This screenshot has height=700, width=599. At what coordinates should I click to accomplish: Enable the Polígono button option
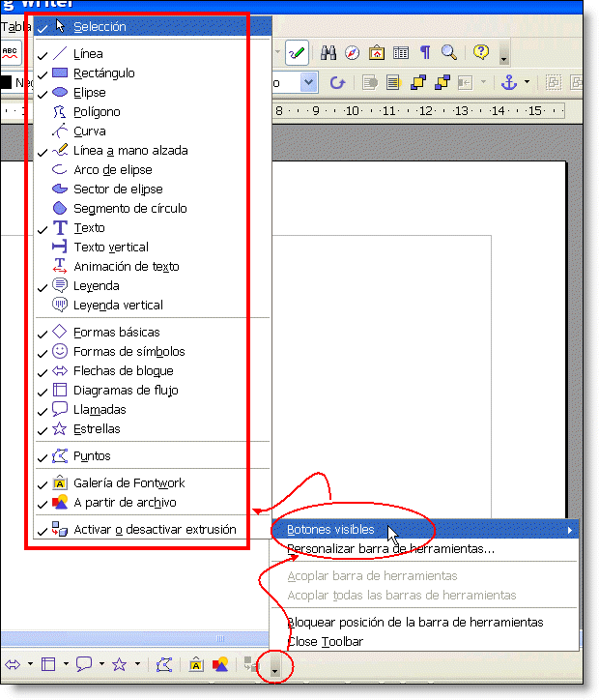97,112
